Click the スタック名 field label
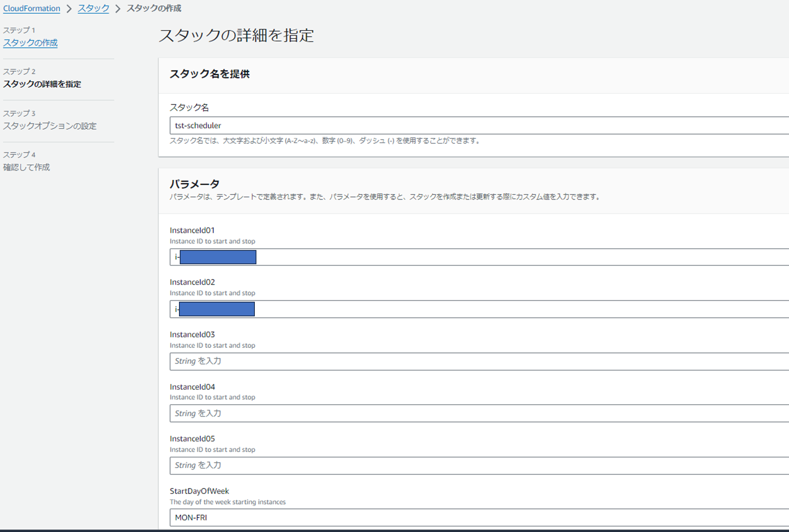This screenshot has width=789, height=532. [189, 107]
